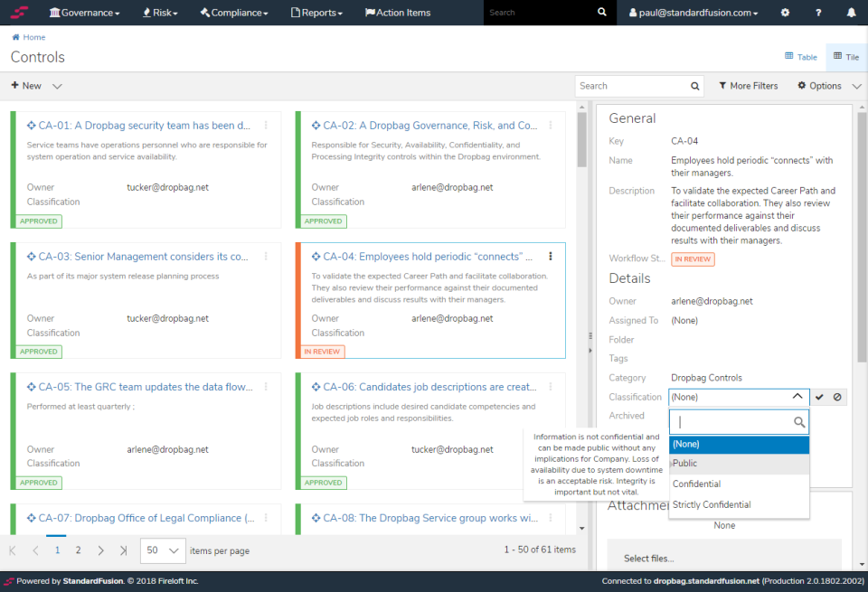This screenshot has width=868, height=592.
Task: Open the three-dot menu on card CA-08
Action: point(551,518)
